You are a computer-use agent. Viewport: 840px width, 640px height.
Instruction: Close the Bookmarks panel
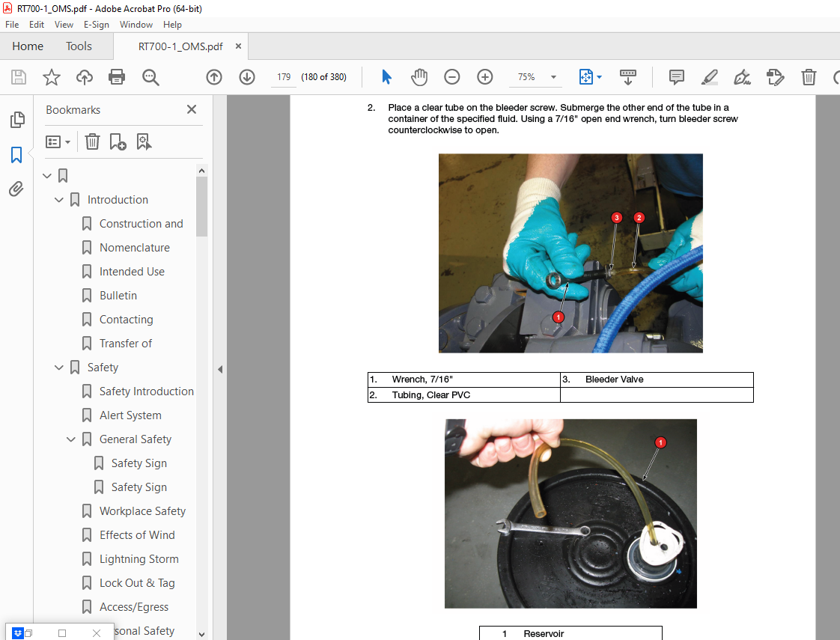coord(192,109)
